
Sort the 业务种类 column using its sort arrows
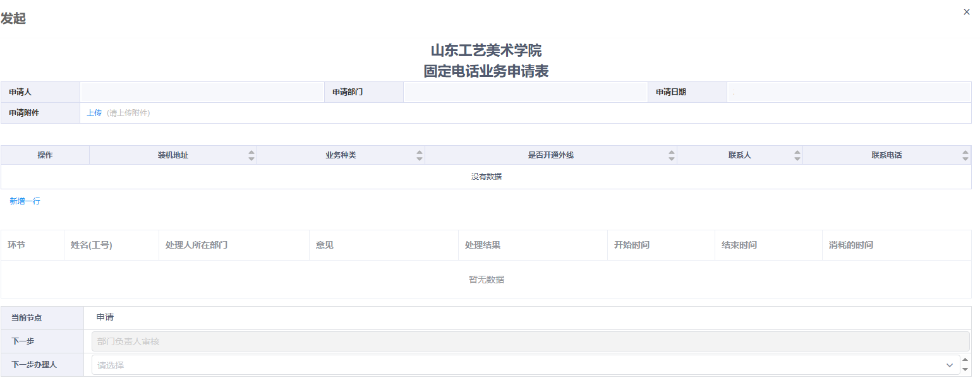coord(420,155)
